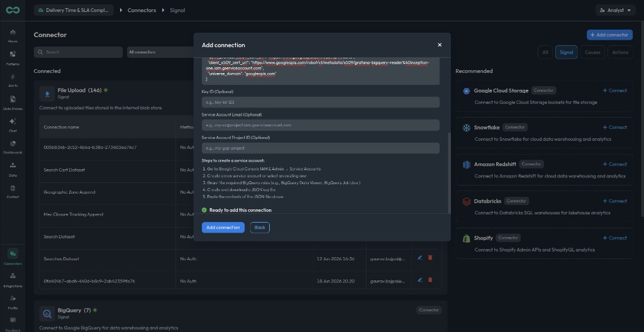Click inside the JSON credentials text area
The width and height of the screenshot is (644, 332).
pyautogui.click(x=320, y=71)
